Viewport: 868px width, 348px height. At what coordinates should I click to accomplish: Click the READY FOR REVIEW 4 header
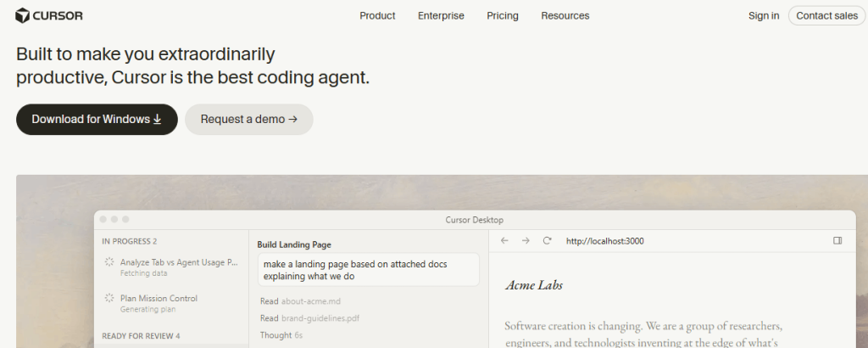tap(141, 336)
